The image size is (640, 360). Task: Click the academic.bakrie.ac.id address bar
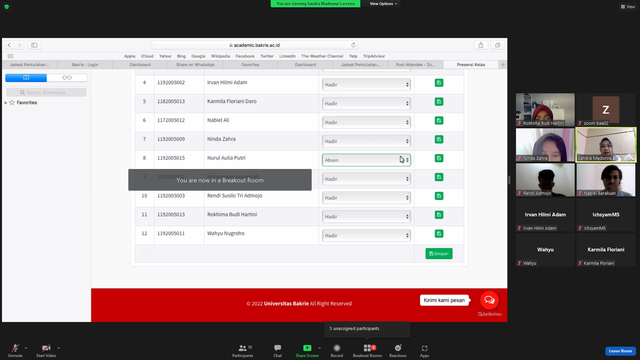click(x=255, y=45)
